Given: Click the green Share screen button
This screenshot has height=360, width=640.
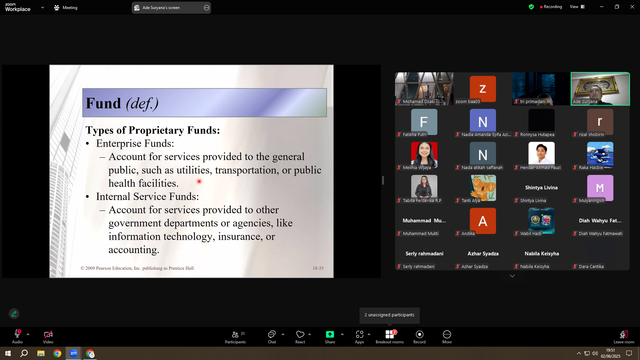Looking at the screenshot, I should click(330, 337).
